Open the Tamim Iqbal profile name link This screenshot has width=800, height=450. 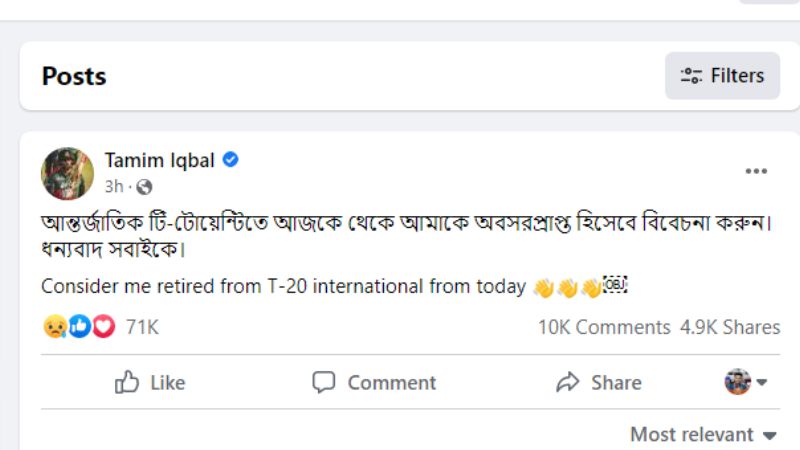(x=159, y=160)
